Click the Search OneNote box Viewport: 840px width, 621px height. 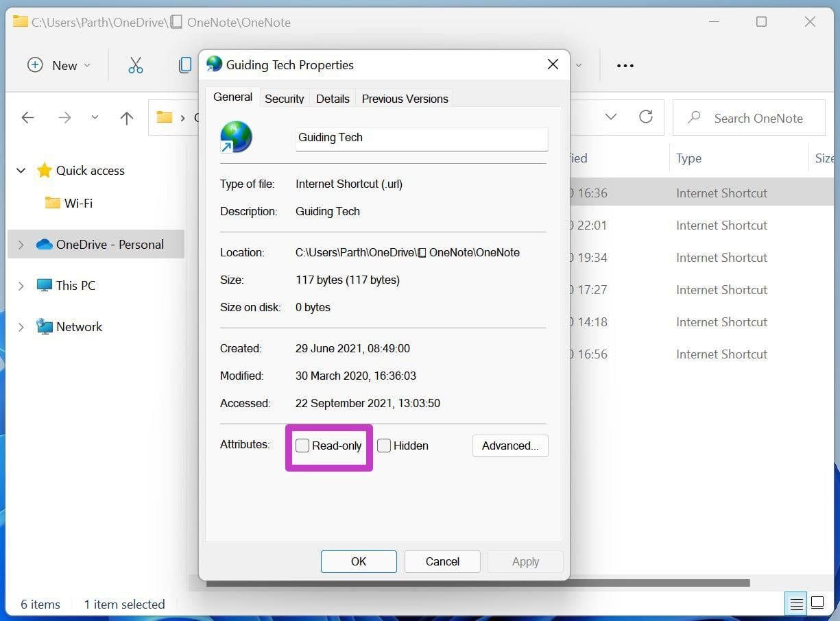pos(748,118)
